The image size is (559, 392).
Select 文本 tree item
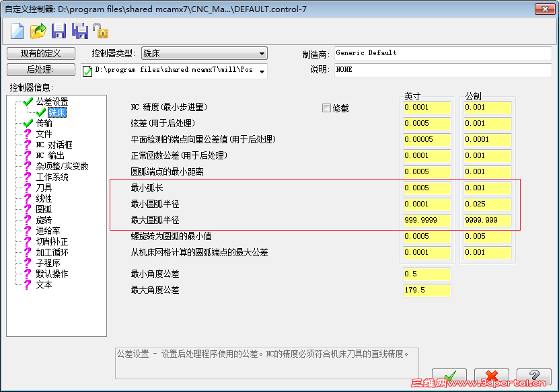coord(44,284)
